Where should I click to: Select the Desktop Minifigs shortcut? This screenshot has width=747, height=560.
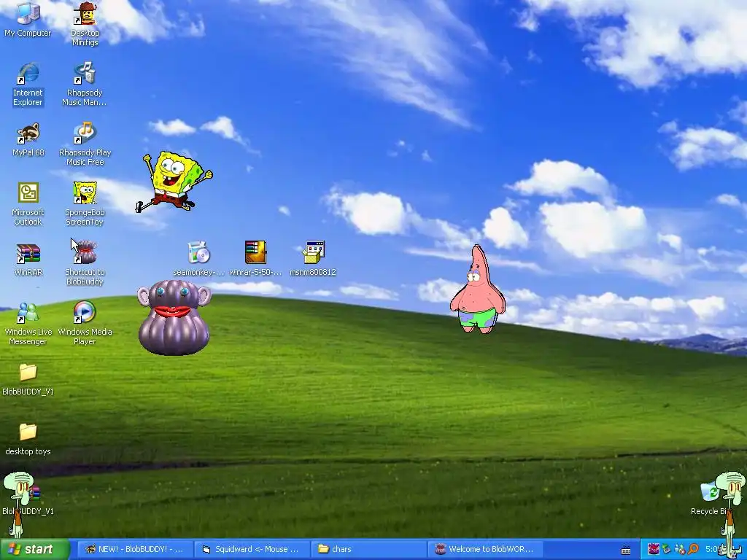tap(85, 24)
